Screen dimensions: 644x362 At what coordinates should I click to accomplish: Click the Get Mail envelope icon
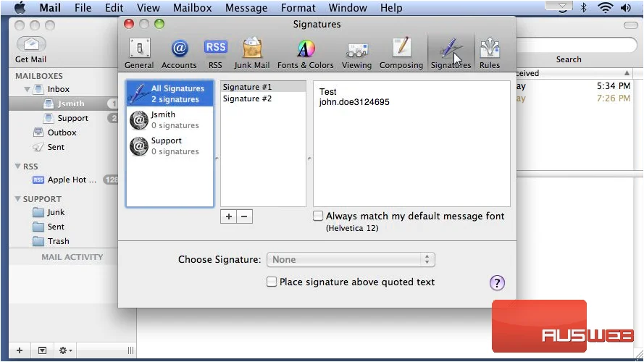(x=31, y=44)
